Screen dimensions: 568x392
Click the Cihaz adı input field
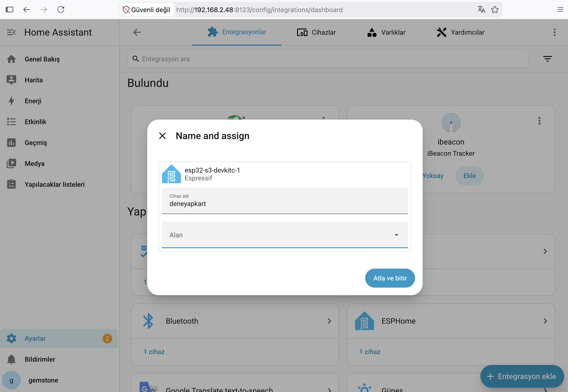click(x=285, y=201)
